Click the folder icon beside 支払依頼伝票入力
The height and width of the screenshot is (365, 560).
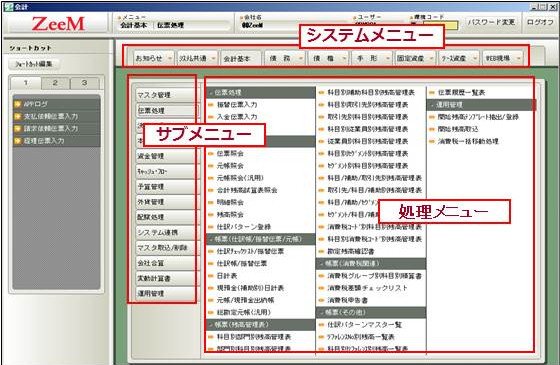click(18, 117)
